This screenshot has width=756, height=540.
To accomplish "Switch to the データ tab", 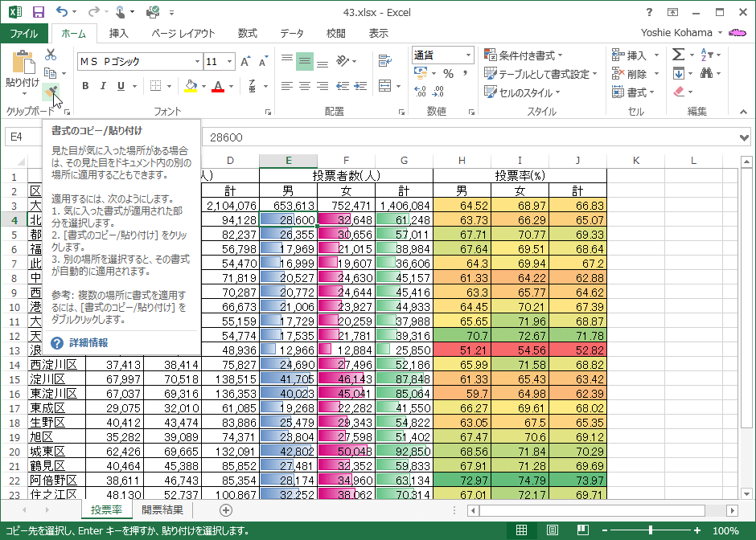I will pos(292,33).
